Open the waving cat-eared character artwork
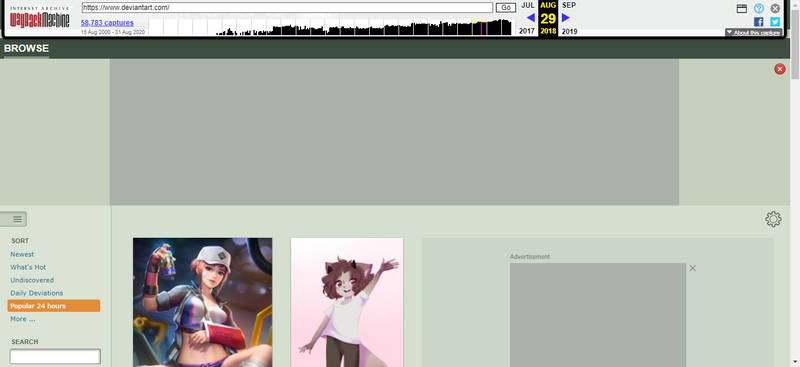This screenshot has width=800, height=367. pyautogui.click(x=347, y=302)
